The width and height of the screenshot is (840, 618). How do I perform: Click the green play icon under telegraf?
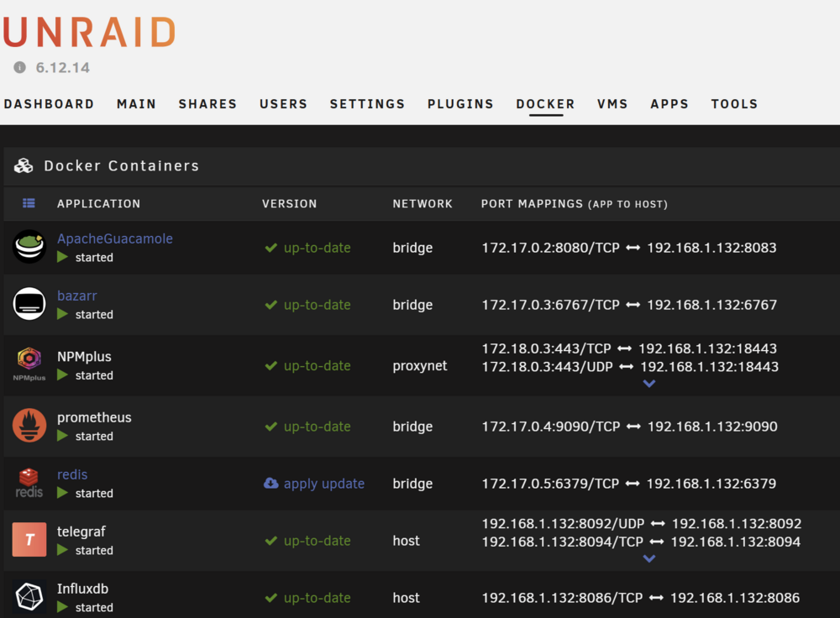pyautogui.click(x=63, y=550)
